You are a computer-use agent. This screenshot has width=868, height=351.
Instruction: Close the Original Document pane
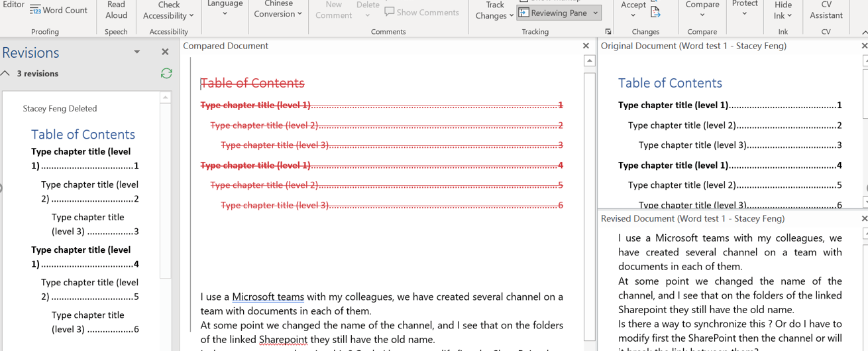[864, 46]
